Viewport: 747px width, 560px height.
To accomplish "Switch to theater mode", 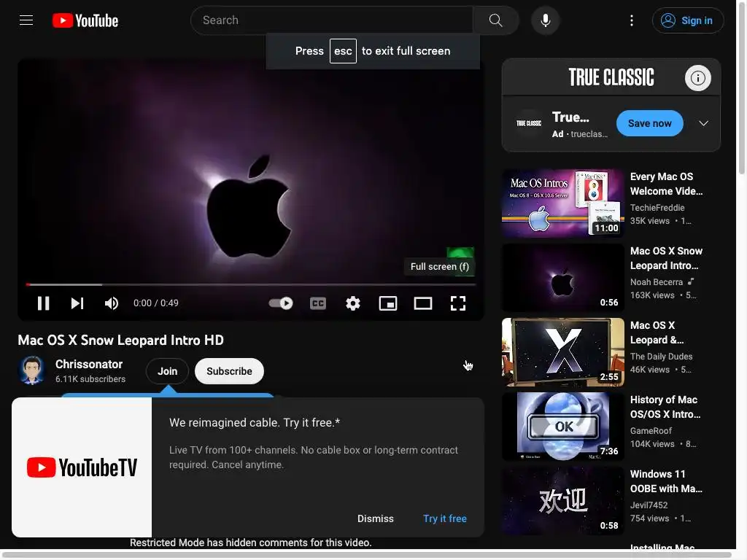I will click(422, 303).
